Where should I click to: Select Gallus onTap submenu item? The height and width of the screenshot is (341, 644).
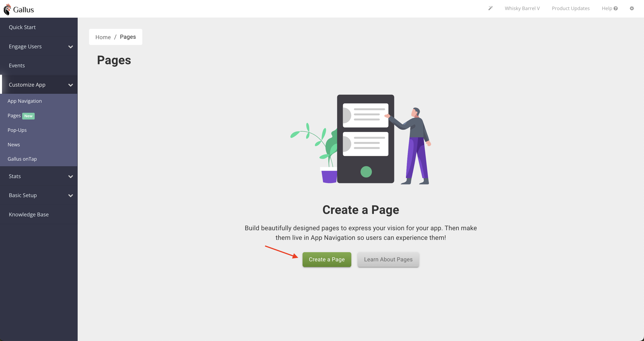pos(39,159)
